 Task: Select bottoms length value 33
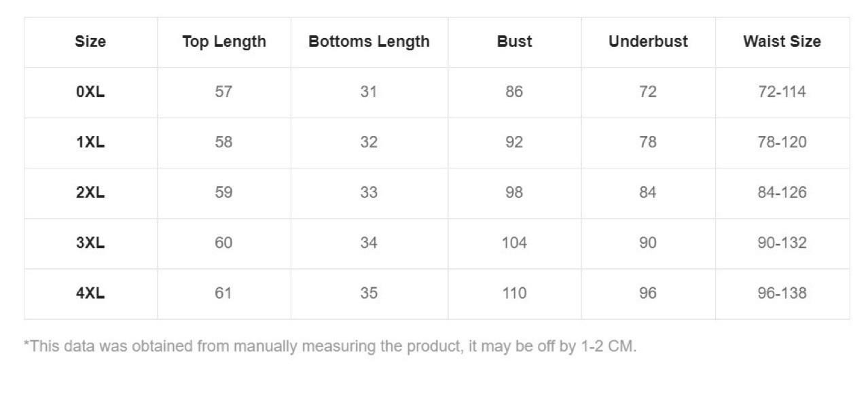point(369,192)
